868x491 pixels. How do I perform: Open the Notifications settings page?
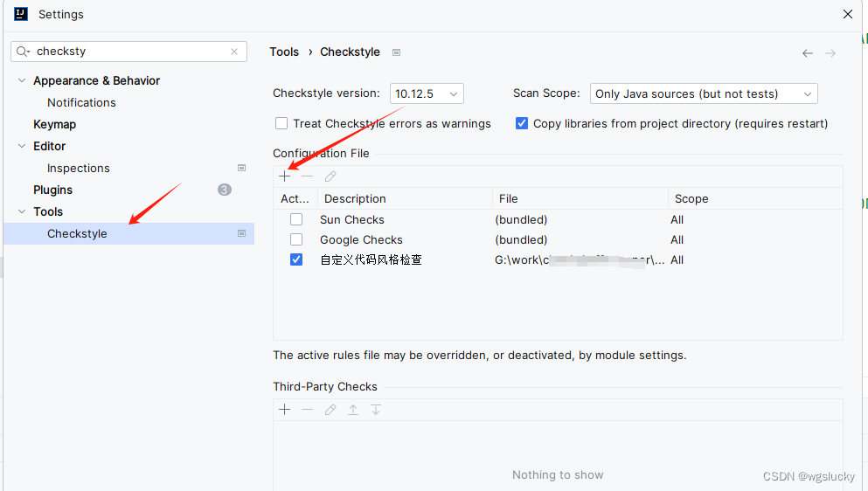click(x=81, y=102)
